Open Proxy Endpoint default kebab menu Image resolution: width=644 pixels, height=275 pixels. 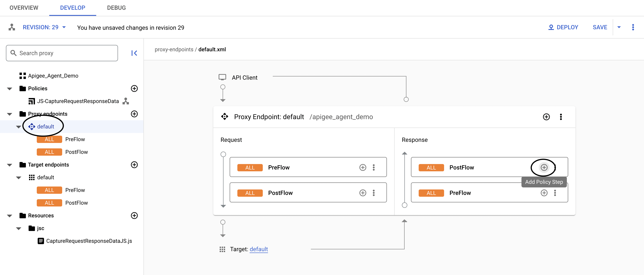pyautogui.click(x=561, y=117)
